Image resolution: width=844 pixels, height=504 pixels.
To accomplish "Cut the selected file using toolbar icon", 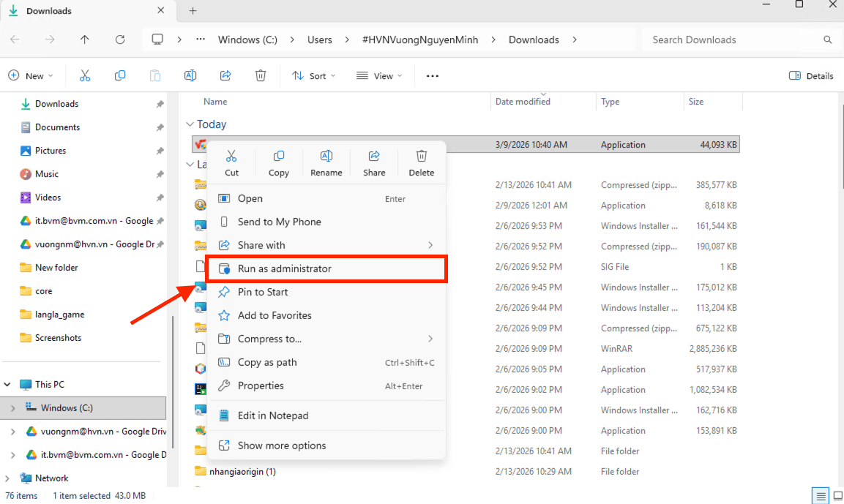I will 85,75.
